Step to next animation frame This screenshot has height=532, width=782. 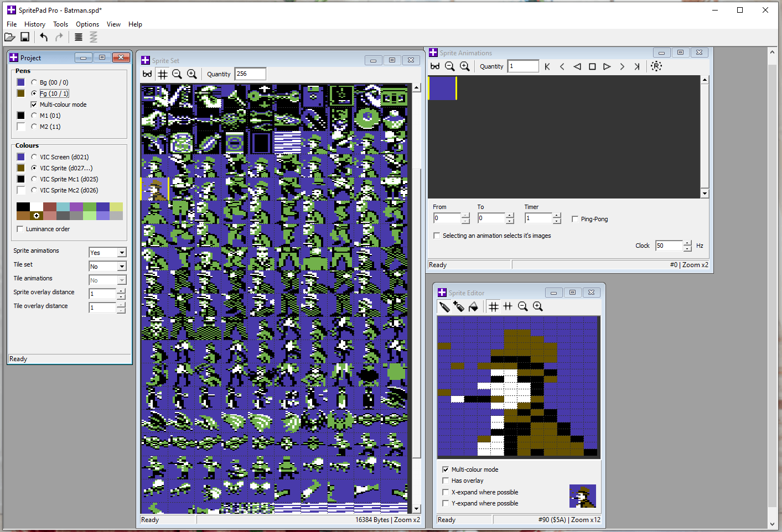622,66
